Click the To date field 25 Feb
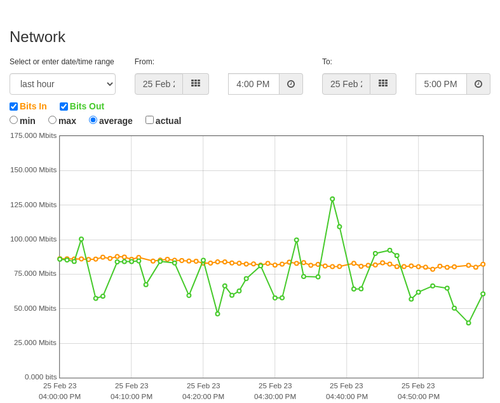 tap(346, 84)
